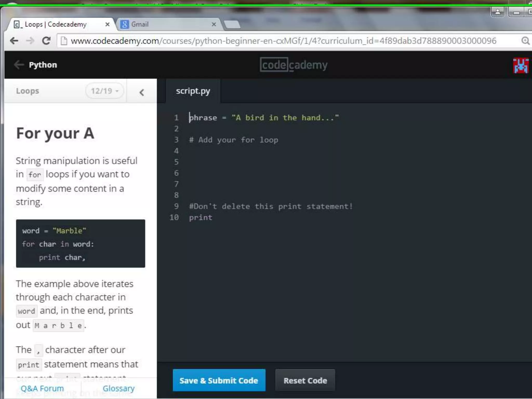Click the browser forward arrow
The width and height of the screenshot is (532, 399).
[30, 41]
